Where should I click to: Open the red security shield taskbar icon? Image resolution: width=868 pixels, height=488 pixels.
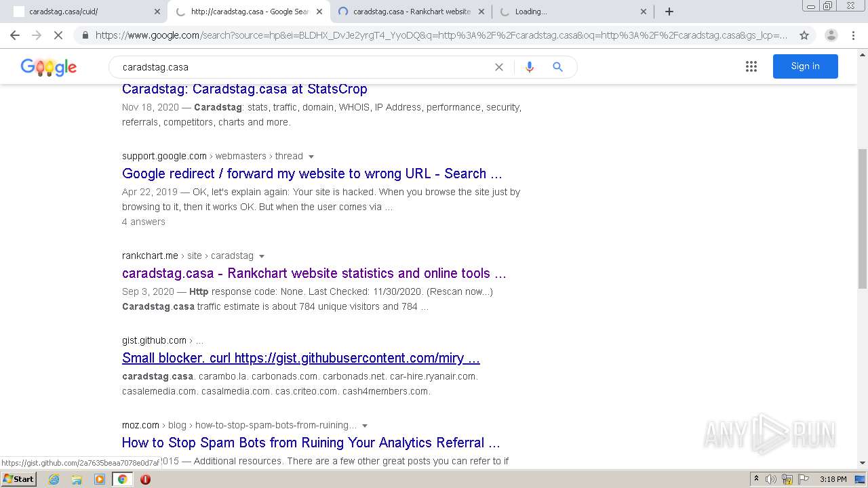[x=145, y=479]
